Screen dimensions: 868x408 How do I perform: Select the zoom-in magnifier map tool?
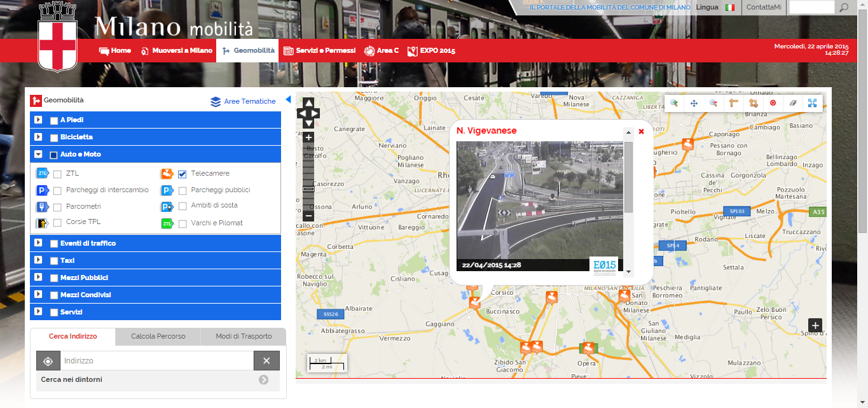tap(673, 103)
